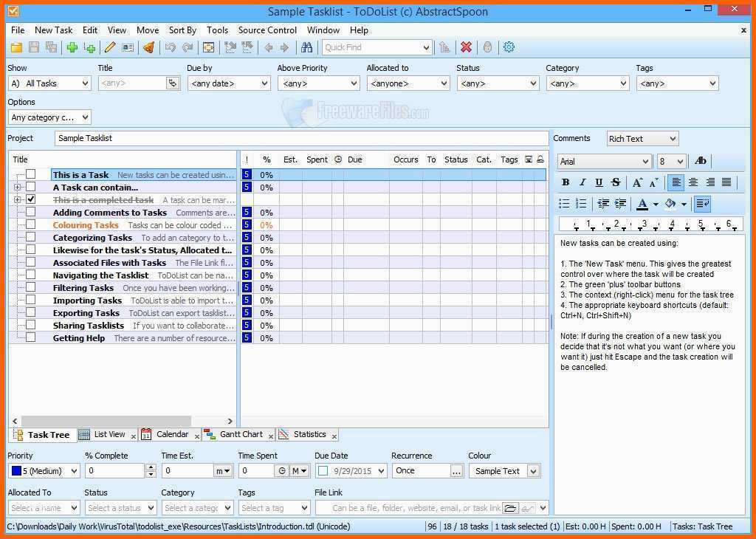Click the increase indent icon

point(620,204)
